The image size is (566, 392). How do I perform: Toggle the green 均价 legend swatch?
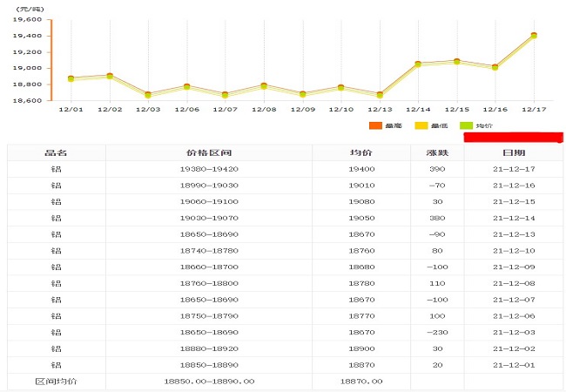point(466,126)
